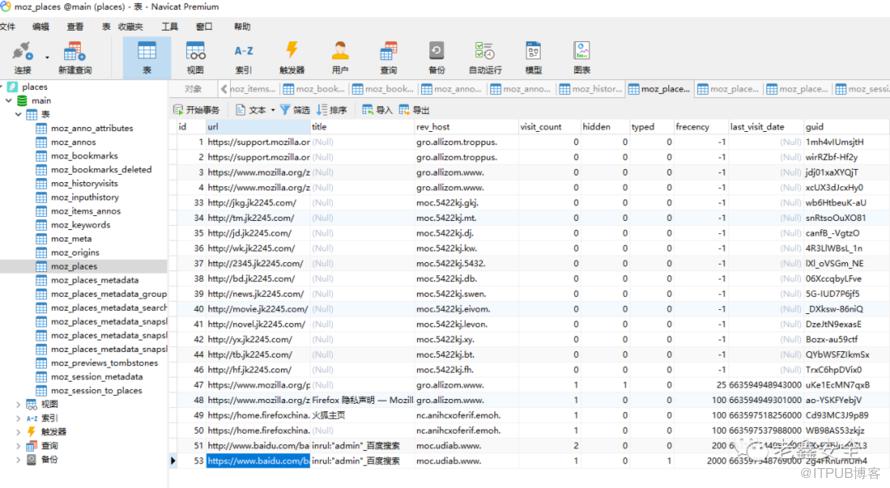Click the 开始事务 (Begin Transaction) button

(196, 110)
